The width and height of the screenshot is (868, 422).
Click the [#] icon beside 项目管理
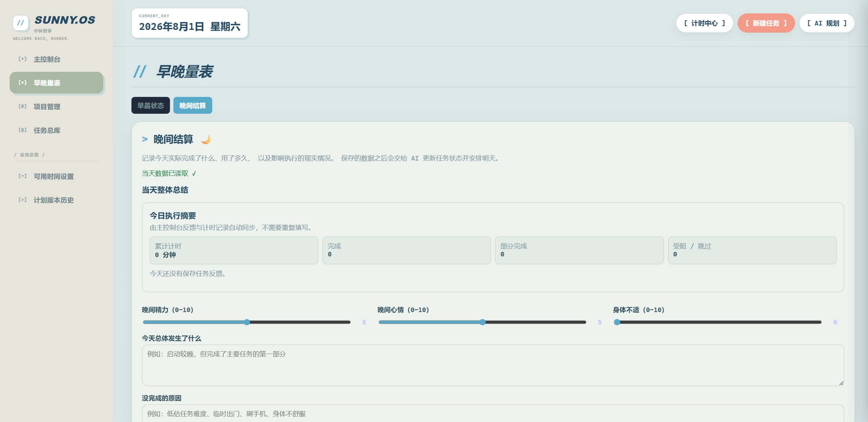pos(22,107)
